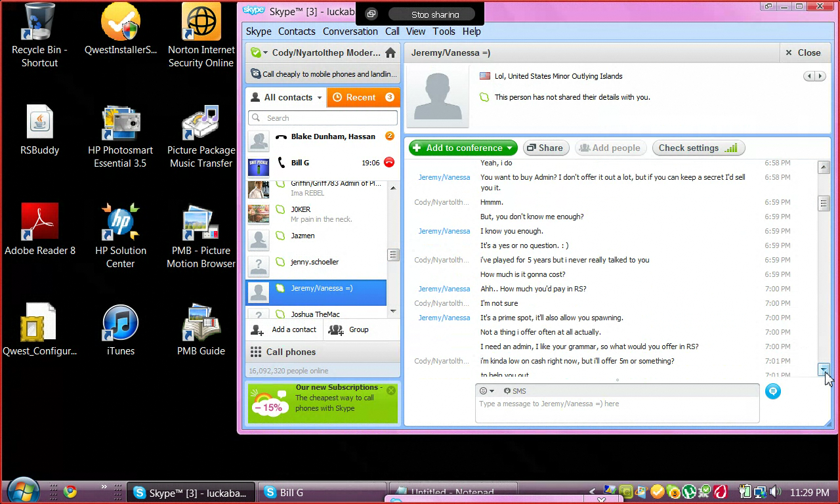Image resolution: width=840 pixels, height=504 pixels.
Task: Select contact Joshua TheMac
Action: [316, 314]
